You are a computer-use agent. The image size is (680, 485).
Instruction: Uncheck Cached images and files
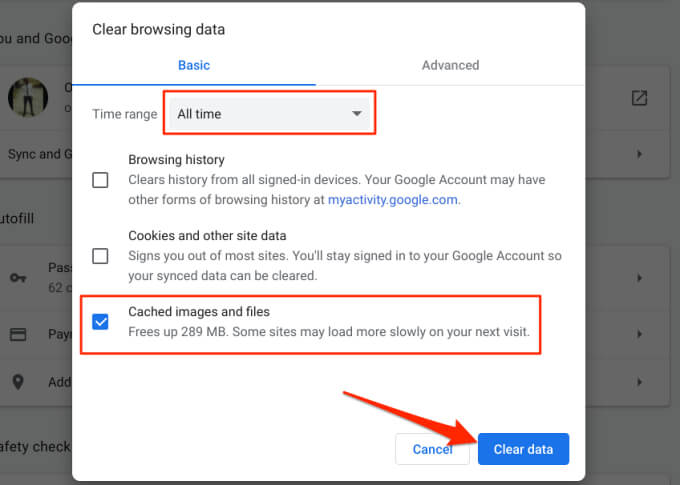pos(100,322)
